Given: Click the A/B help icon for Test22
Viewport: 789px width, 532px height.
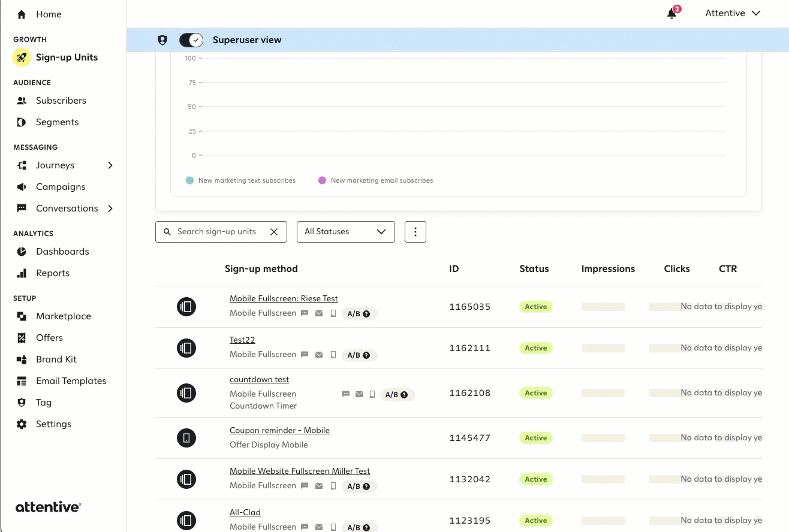Looking at the screenshot, I should pyautogui.click(x=366, y=355).
